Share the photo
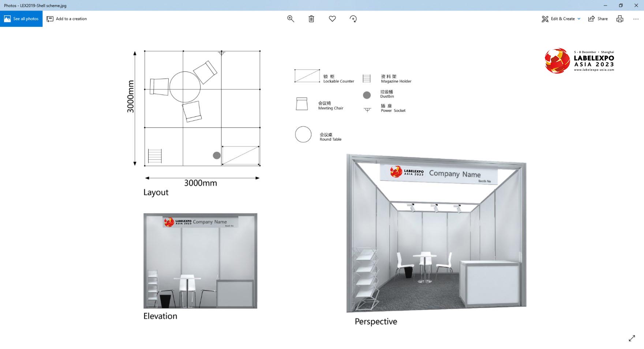The height and width of the screenshot is (349, 644). (x=598, y=19)
